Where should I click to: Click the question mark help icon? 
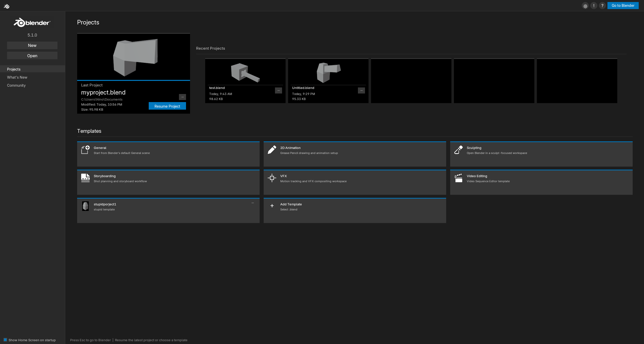pos(602,6)
